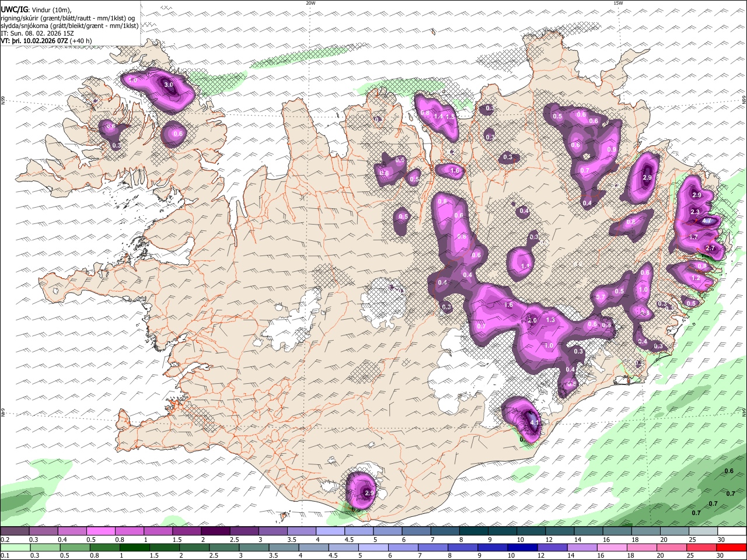This screenshot has width=747, height=560.
Task: Click the 4.7 precipitation value on east coast
Action: coord(707,221)
